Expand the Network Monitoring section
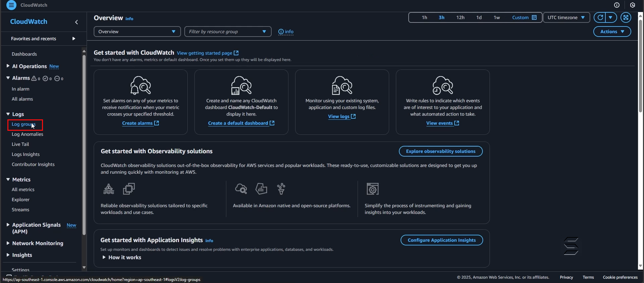The width and height of the screenshot is (644, 283). [8, 243]
